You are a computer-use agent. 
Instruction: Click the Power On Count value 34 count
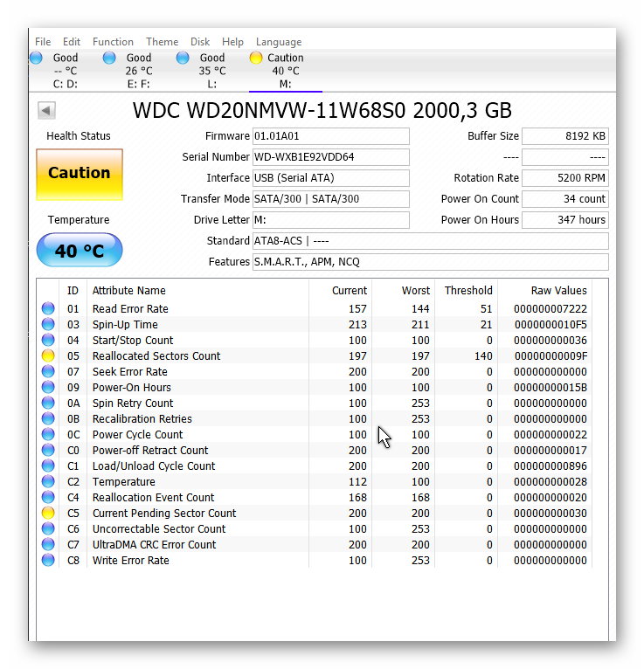pyautogui.click(x=565, y=199)
